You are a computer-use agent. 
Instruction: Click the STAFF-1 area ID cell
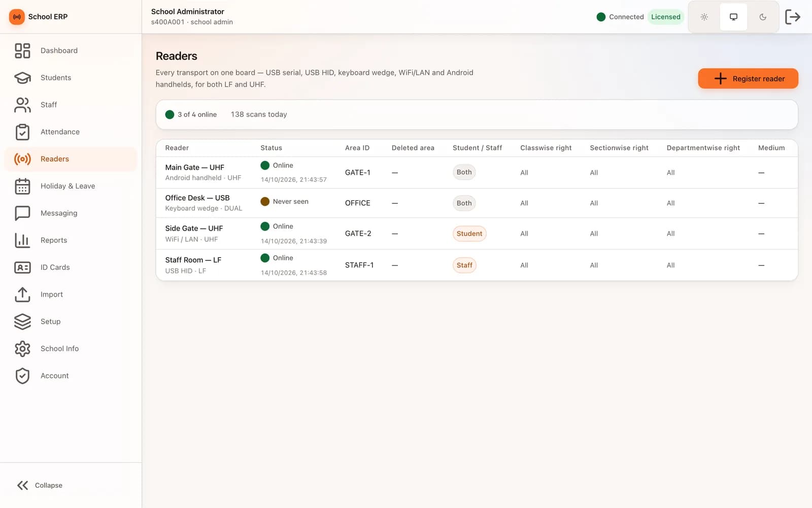coord(359,265)
